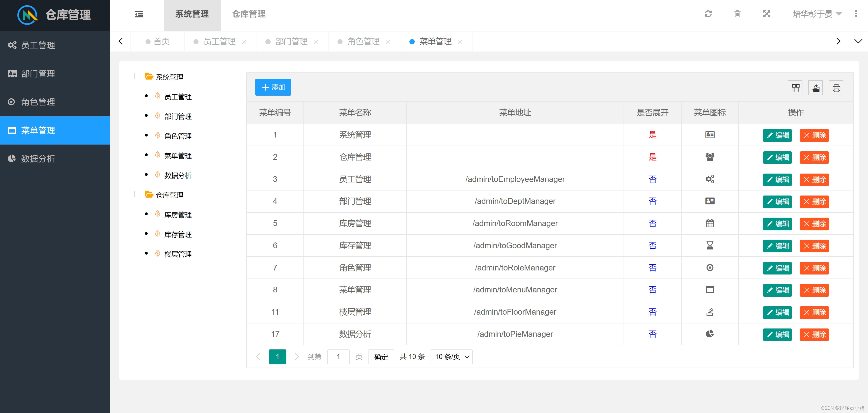Close the 员工管理 tab
This screenshot has width=868, height=413.
[x=244, y=42]
